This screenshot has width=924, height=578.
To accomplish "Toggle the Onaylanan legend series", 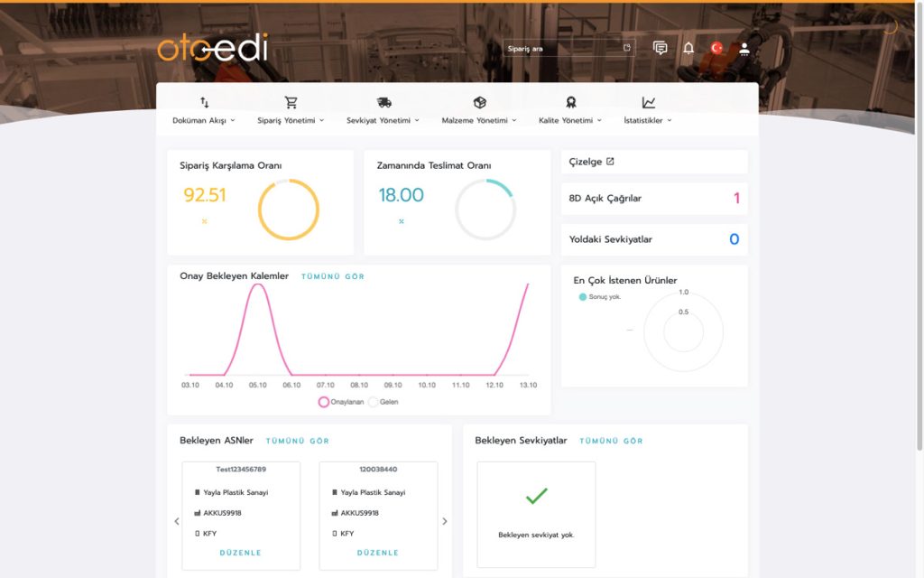I will [340, 402].
